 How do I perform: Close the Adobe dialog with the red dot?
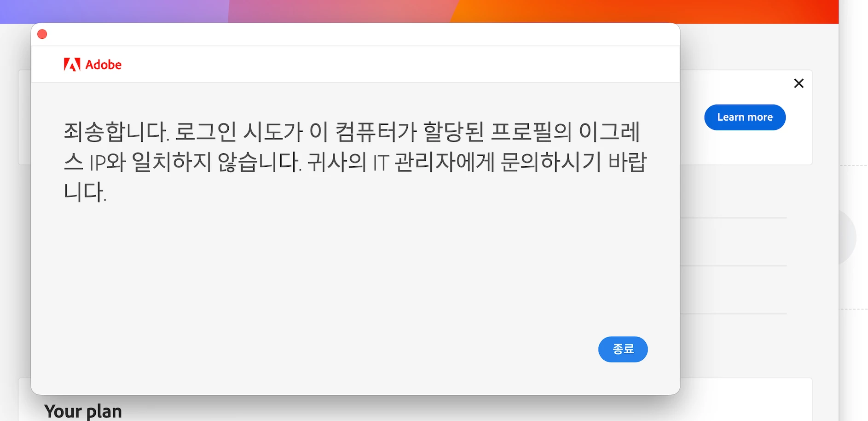point(42,34)
